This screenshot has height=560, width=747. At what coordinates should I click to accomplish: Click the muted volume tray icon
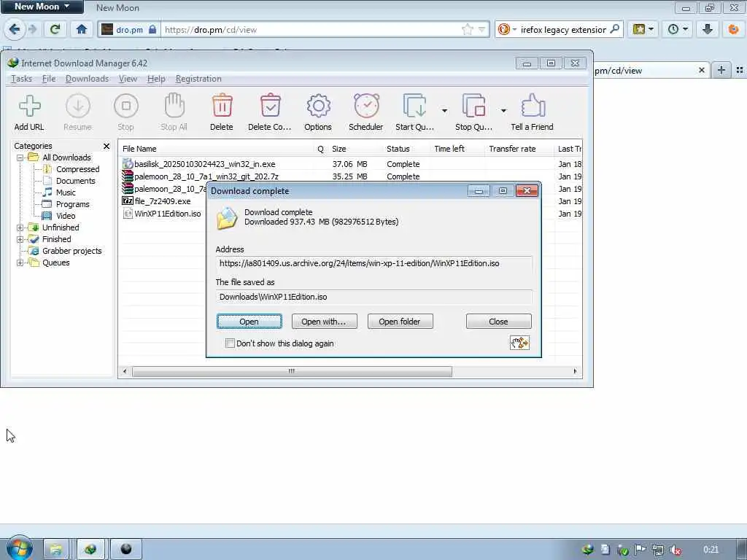[675, 550]
